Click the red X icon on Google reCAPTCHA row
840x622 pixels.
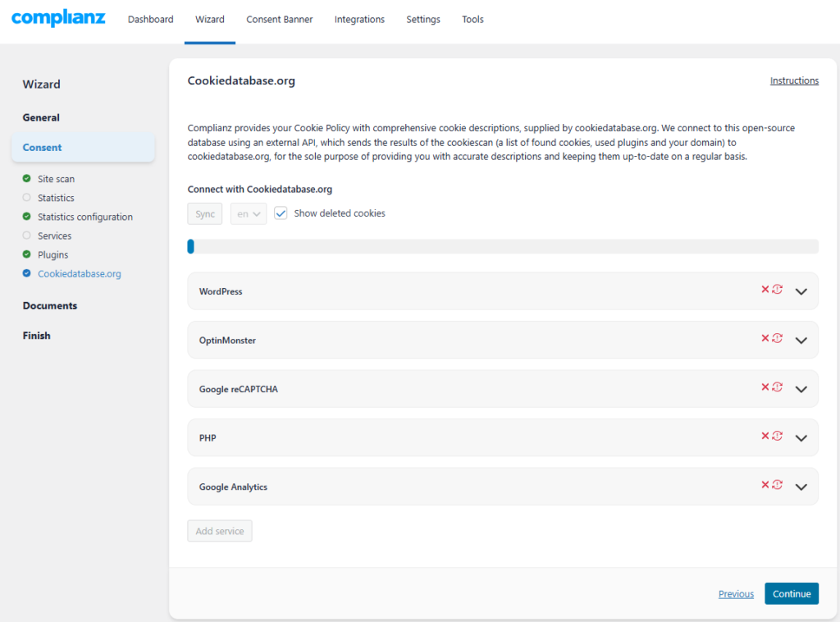[765, 386]
